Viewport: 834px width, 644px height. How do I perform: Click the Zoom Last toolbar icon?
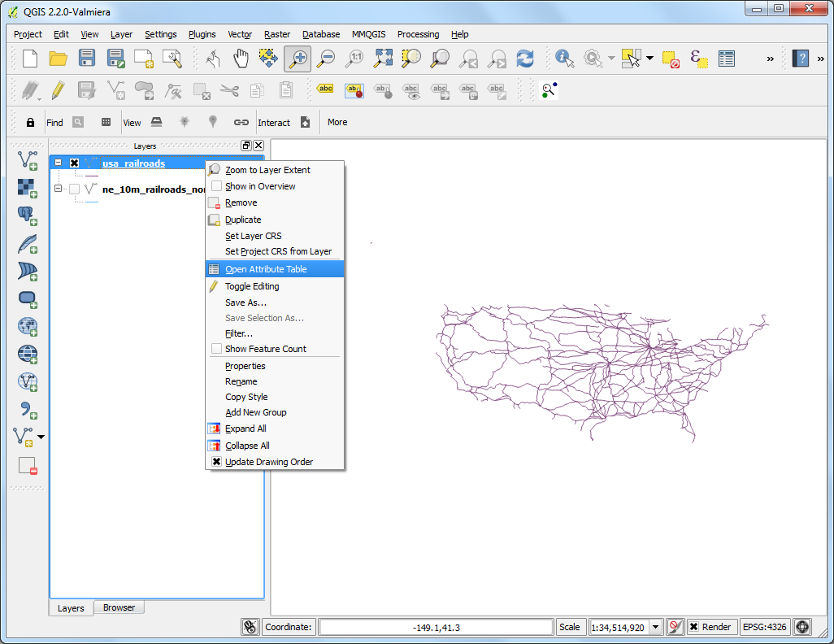(468, 59)
